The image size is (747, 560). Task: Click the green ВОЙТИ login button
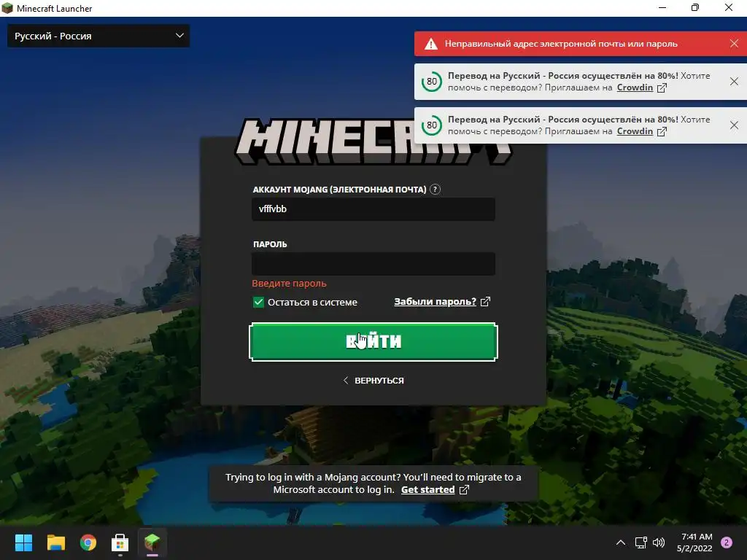(x=373, y=342)
